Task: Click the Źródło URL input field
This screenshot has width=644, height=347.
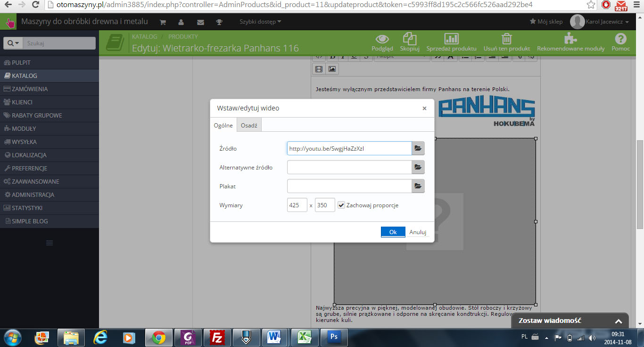Action: tap(349, 148)
